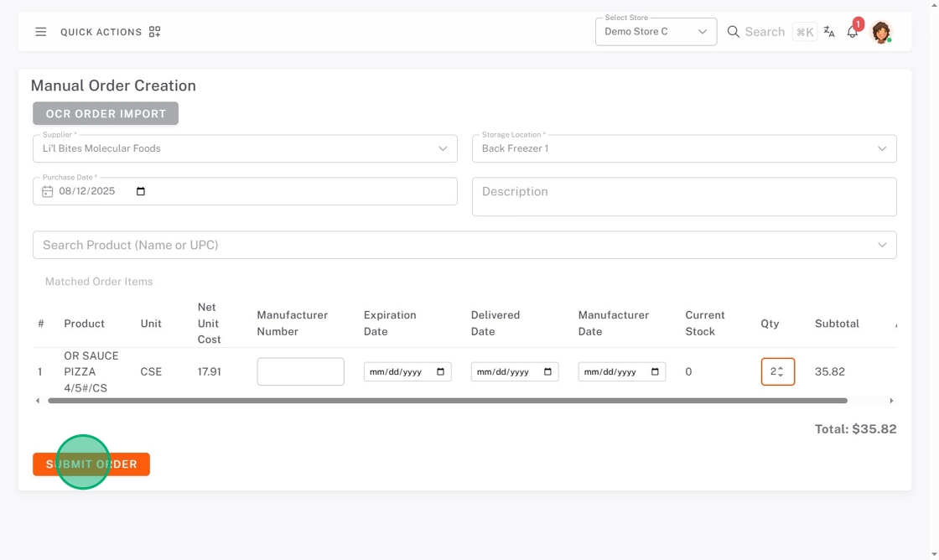Screen dimensions: 939x560
Task: Open the user avatar menu
Action: coord(880,32)
